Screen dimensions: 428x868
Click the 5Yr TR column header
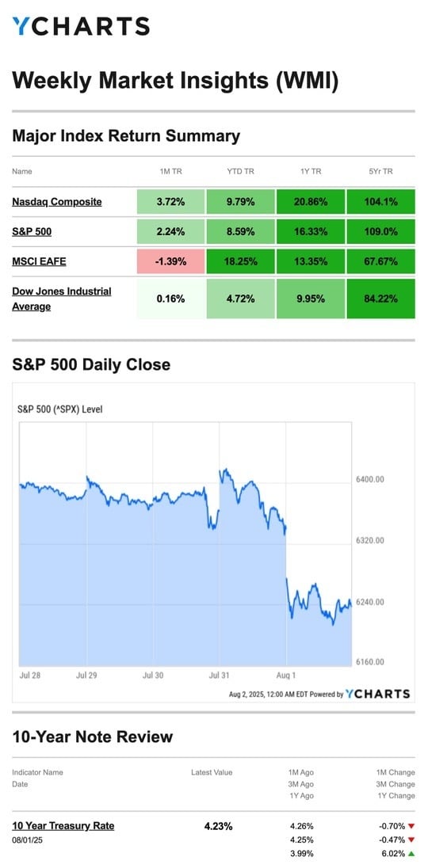(x=380, y=172)
